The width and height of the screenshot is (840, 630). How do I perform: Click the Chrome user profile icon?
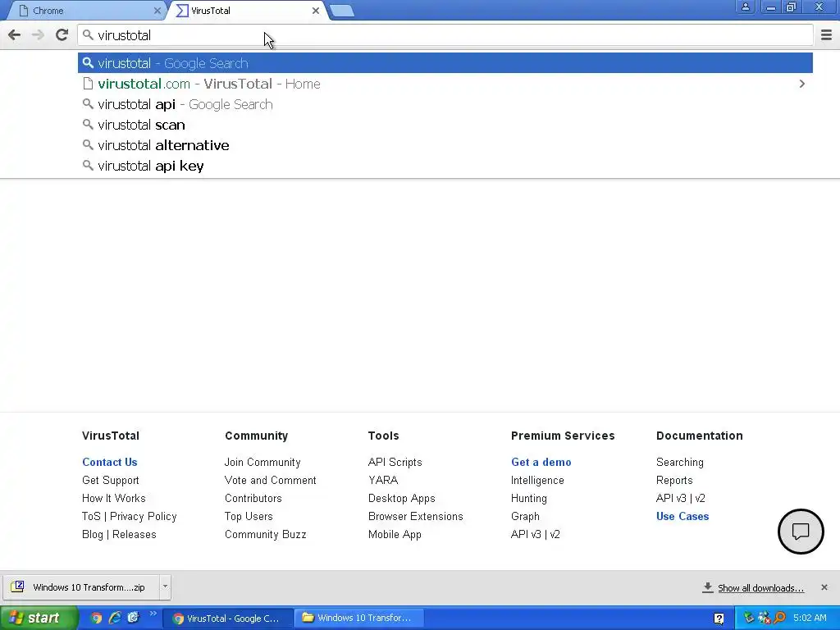[x=745, y=7]
